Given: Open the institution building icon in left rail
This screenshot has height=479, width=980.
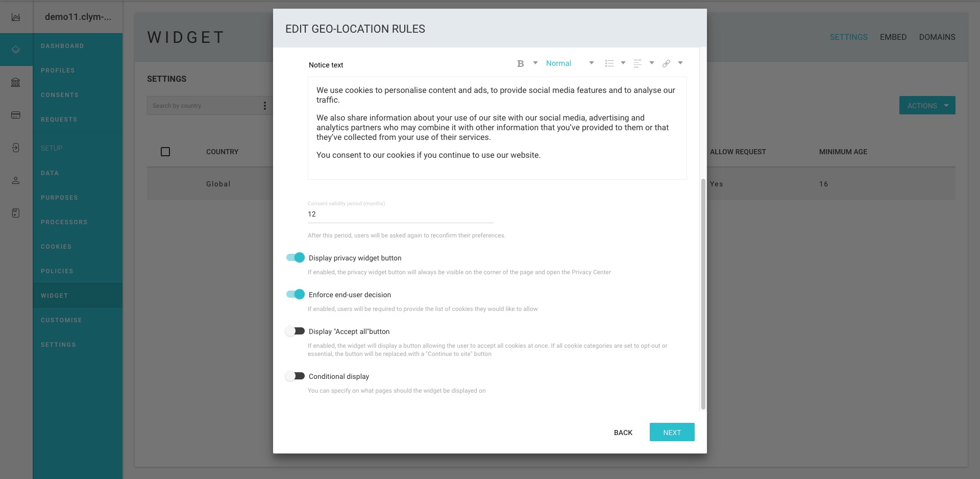Looking at the screenshot, I should [x=16, y=82].
